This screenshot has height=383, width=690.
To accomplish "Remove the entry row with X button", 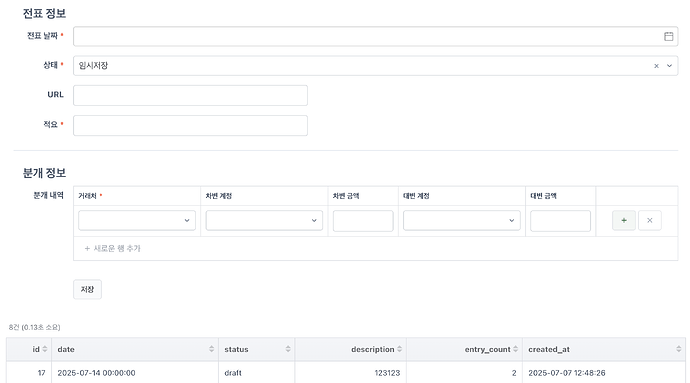I will [650, 221].
